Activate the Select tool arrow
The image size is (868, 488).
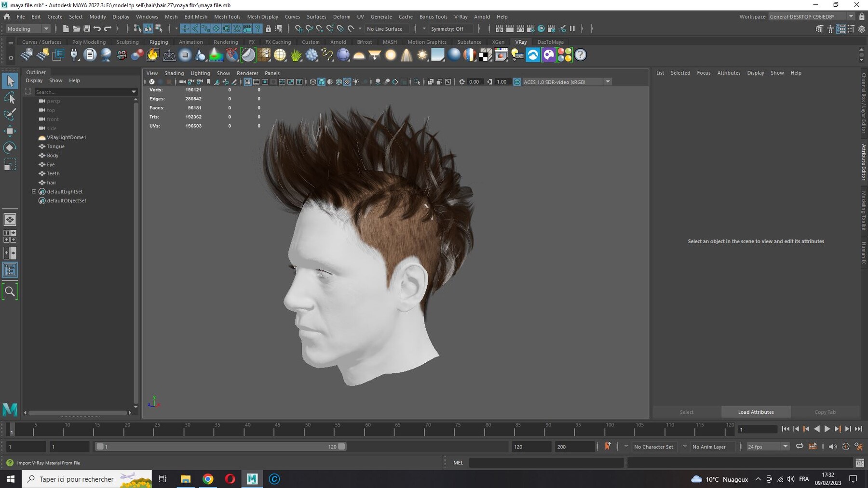(10, 81)
